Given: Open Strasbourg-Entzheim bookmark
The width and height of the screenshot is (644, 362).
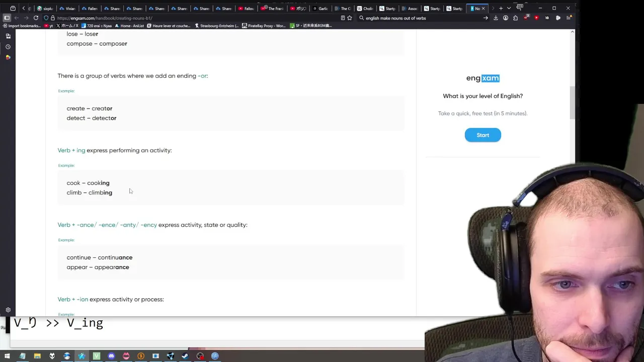Looking at the screenshot, I should point(217,26).
